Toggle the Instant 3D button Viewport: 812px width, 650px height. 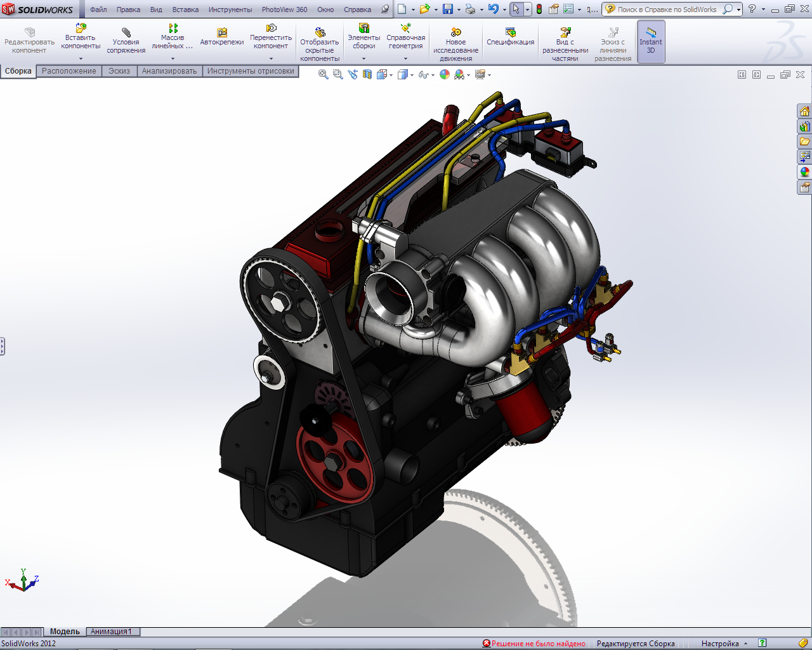click(651, 41)
